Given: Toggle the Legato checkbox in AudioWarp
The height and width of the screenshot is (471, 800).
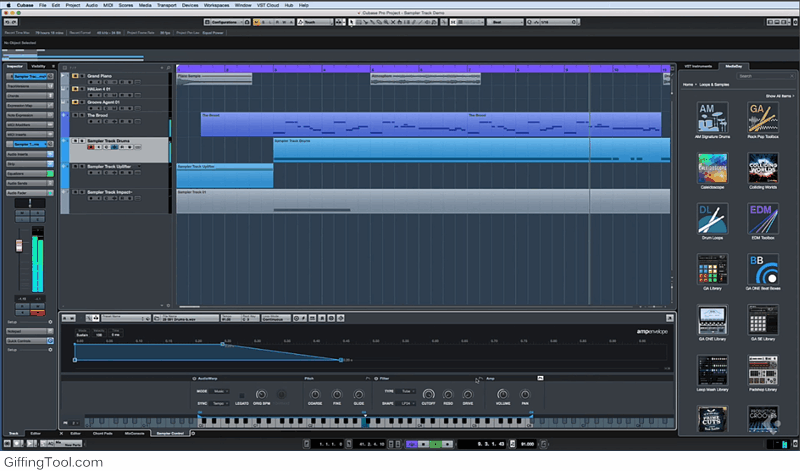Looking at the screenshot, I should point(242,395).
